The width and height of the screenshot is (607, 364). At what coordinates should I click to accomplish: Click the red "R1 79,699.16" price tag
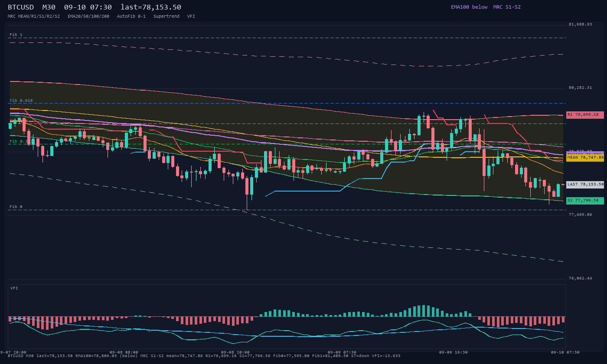(585, 115)
